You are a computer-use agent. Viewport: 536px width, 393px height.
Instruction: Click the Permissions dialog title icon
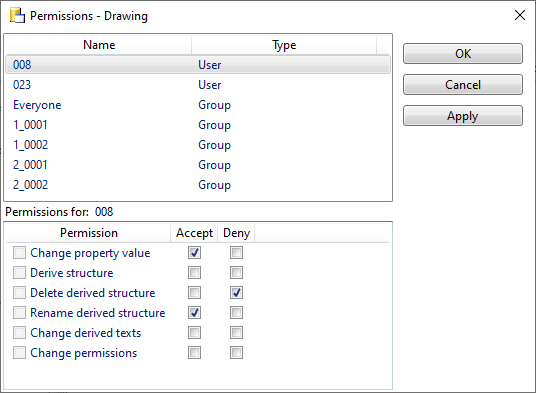point(17,16)
